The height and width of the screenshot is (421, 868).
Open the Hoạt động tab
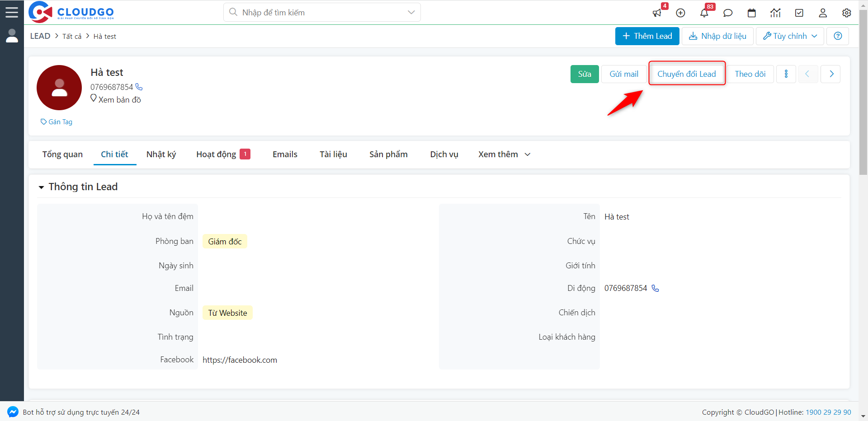point(217,154)
